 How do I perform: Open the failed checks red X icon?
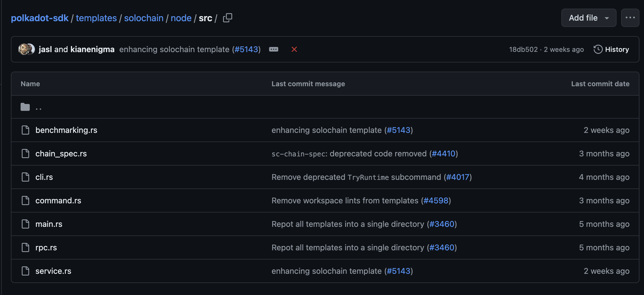294,49
